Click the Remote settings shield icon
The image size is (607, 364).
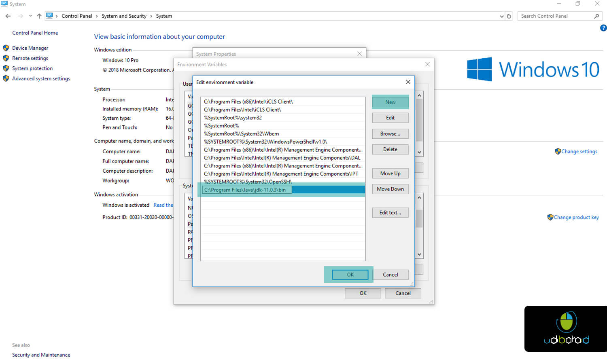(6, 58)
